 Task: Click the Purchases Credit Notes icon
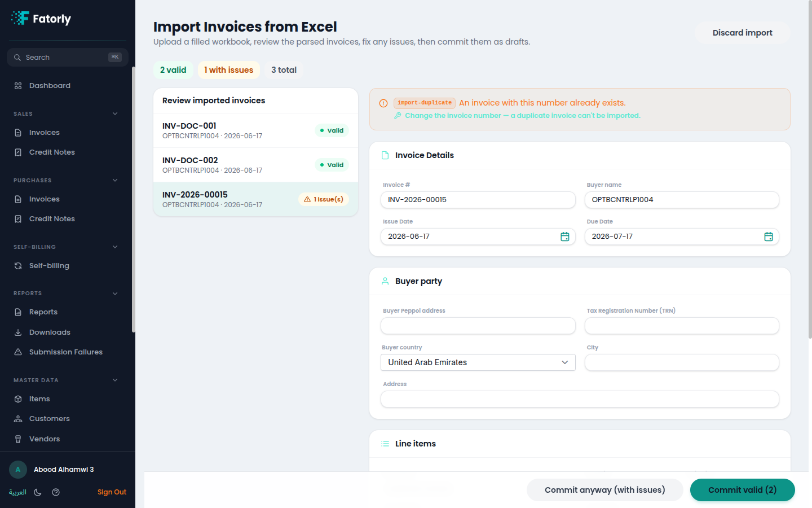click(x=18, y=219)
